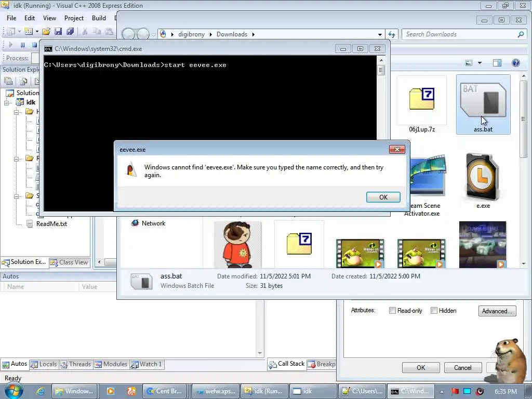The width and height of the screenshot is (532, 399).
Task: Toggle the Explorer preview pane icon
Action: click(x=497, y=63)
